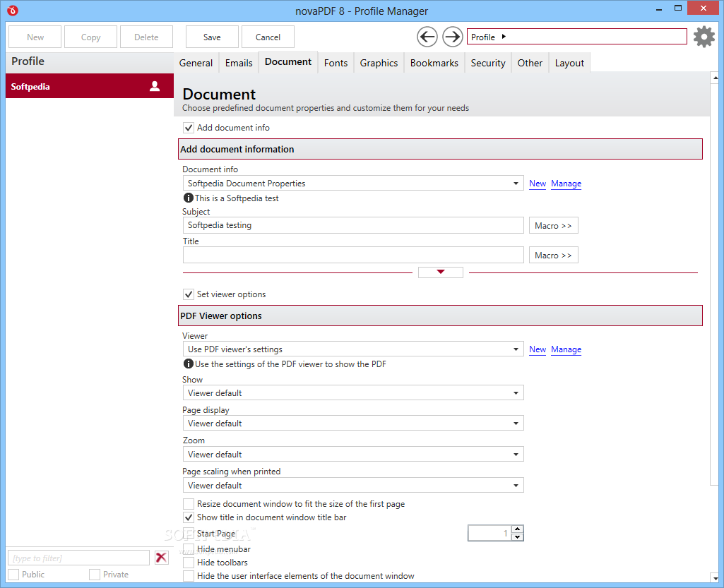Check the Hide menubar option
This screenshot has width=724, height=588.
(x=189, y=548)
